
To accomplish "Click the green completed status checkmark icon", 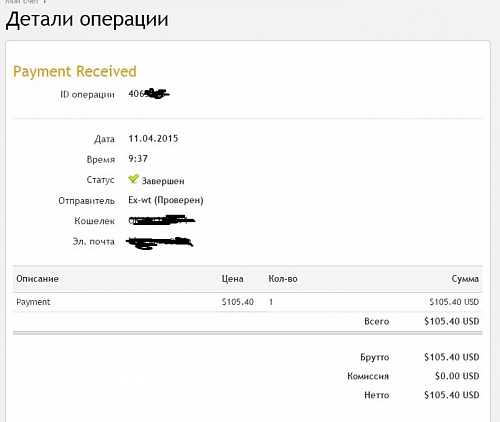I will [x=133, y=179].
